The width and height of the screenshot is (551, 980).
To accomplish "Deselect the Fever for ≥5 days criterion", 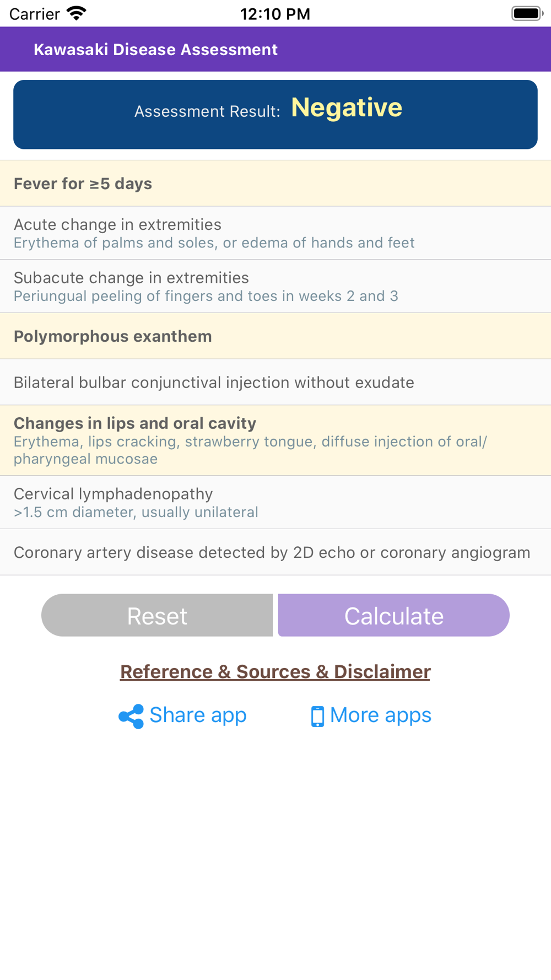I will pyautogui.click(x=275, y=184).
